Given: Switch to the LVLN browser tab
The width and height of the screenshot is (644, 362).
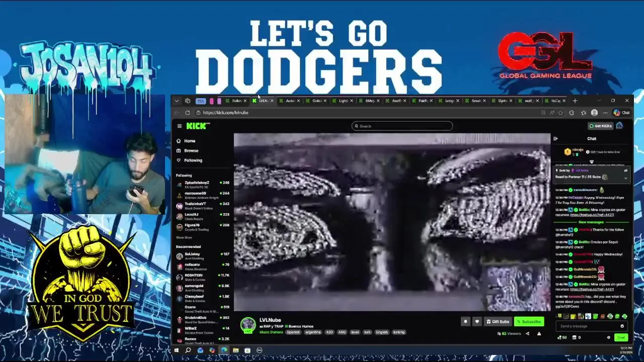Looking at the screenshot, I should 263,101.
